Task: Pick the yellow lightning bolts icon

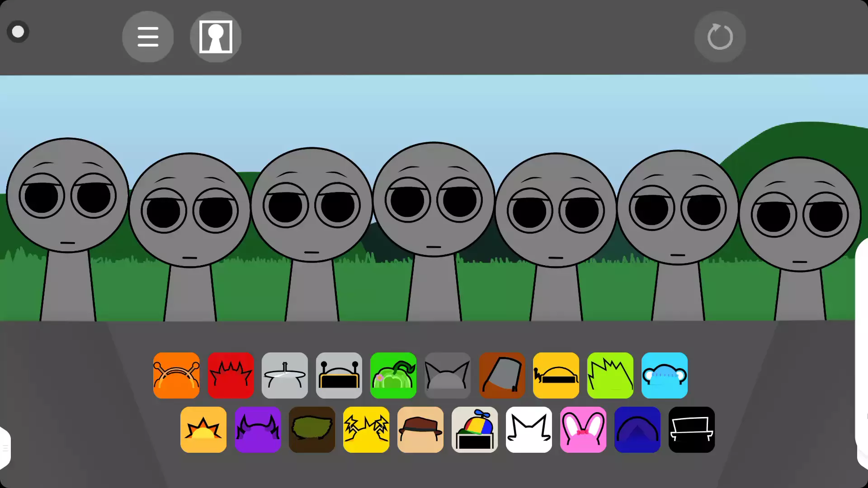Action: (366, 430)
